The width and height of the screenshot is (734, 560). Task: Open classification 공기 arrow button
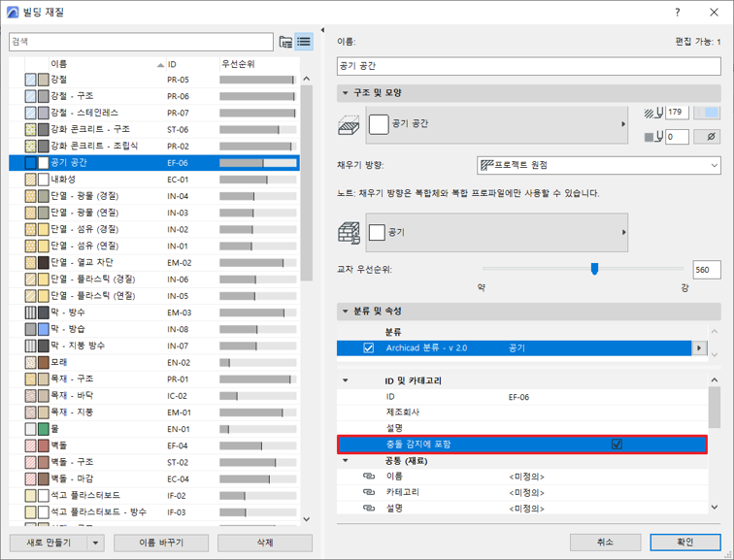coord(699,348)
